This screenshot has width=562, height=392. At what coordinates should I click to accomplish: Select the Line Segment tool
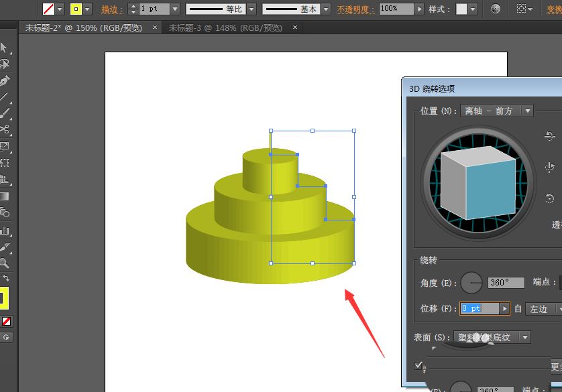[4, 97]
